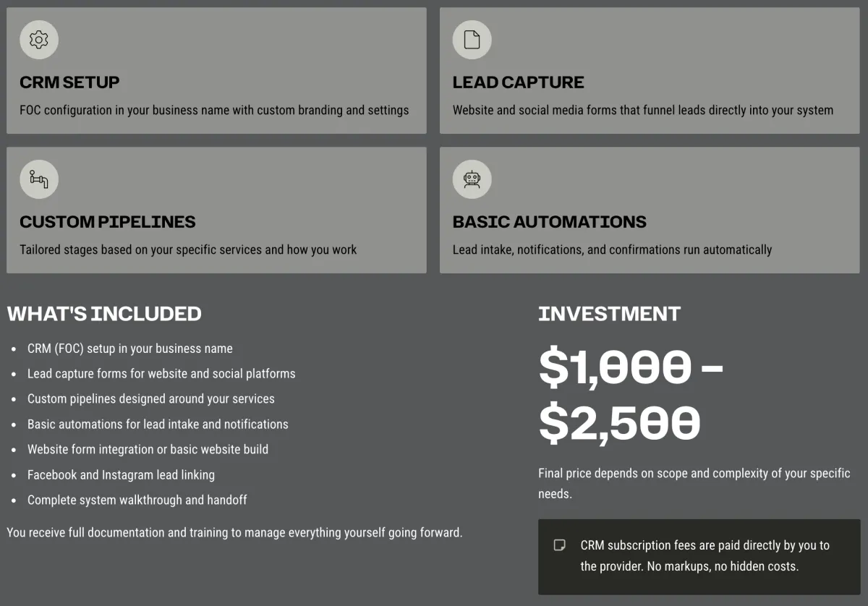Click the robot icon above Basic Automations
The height and width of the screenshot is (606, 868).
(x=472, y=179)
